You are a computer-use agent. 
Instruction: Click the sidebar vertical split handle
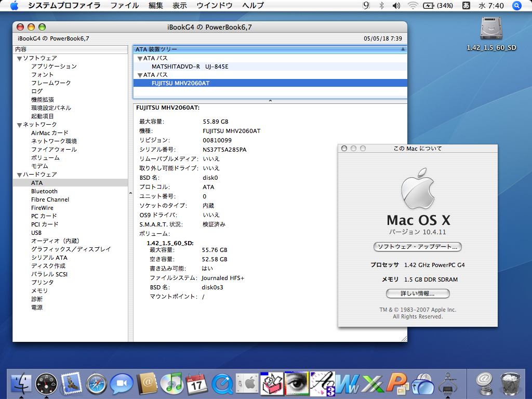click(130, 193)
